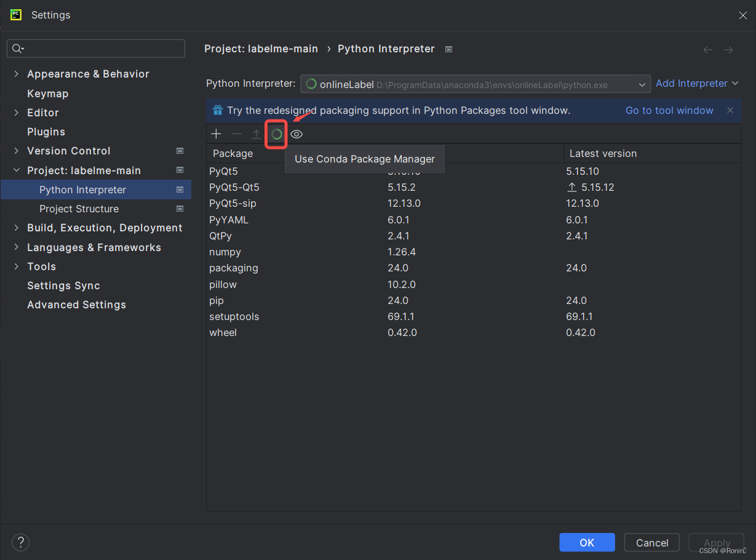Image resolution: width=756 pixels, height=560 pixels.
Task: Select the pip package row
Action: (x=474, y=300)
